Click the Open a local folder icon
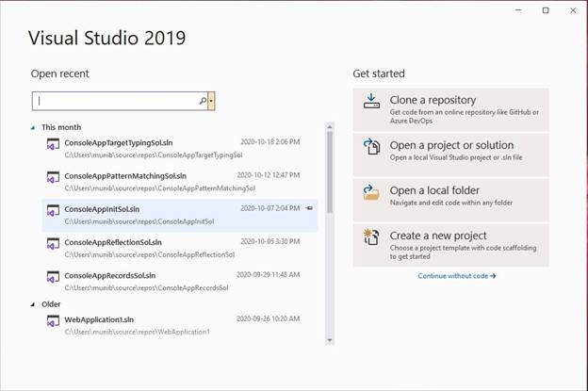 pyautogui.click(x=371, y=192)
